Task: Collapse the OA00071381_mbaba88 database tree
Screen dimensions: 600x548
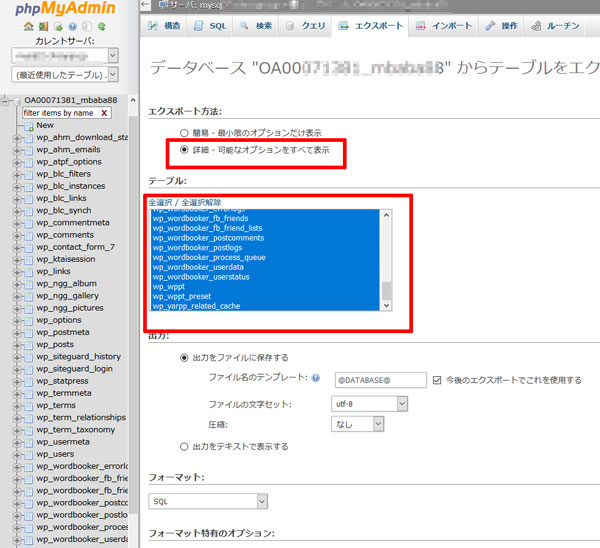Action: [x=5, y=101]
